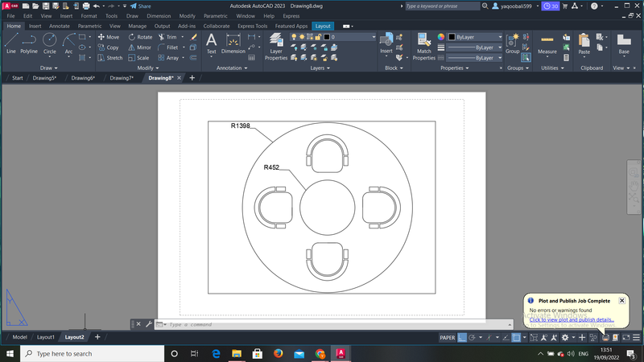Click the Array tool
Image resolution: width=644 pixels, height=362 pixels.
pos(168,58)
